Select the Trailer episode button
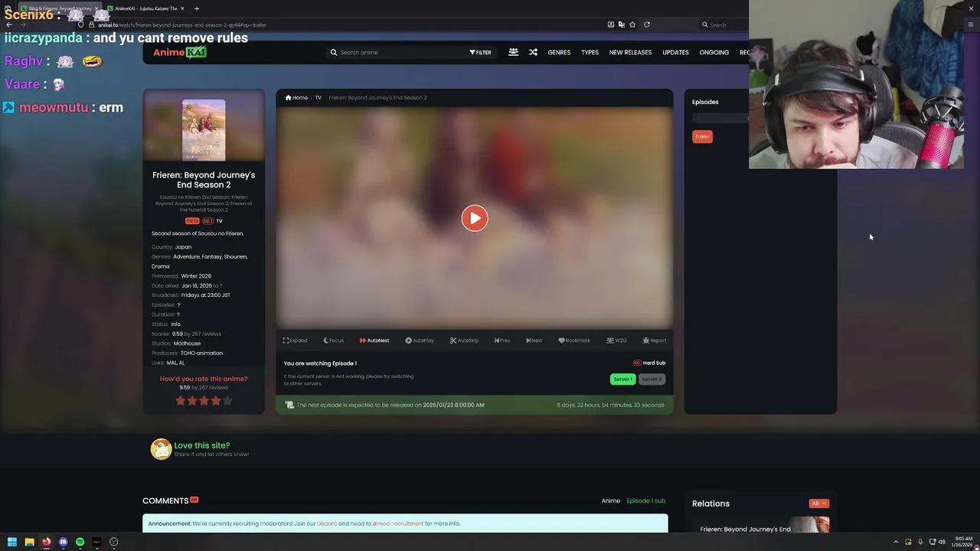Viewport: 980px width, 551px height. (702, 136)
